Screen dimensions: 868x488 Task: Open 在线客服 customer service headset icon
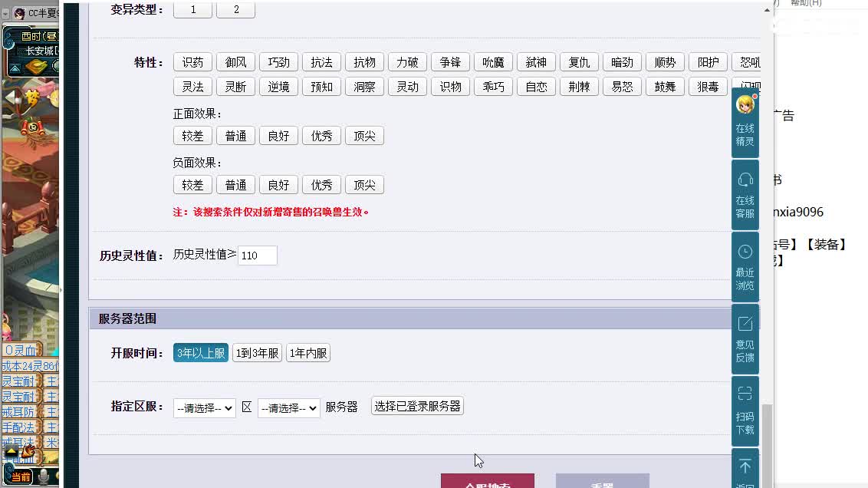pyautogui.click(x=745, y=195)
